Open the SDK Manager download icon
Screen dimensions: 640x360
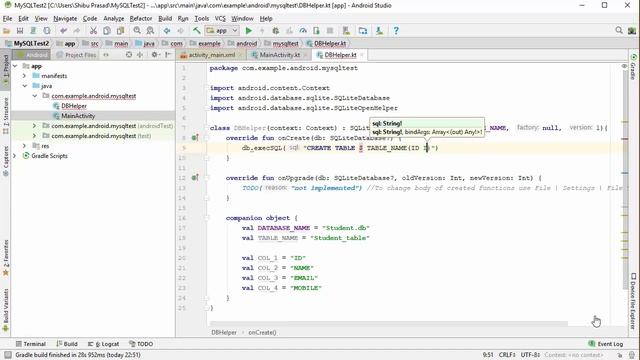point(379,31)
